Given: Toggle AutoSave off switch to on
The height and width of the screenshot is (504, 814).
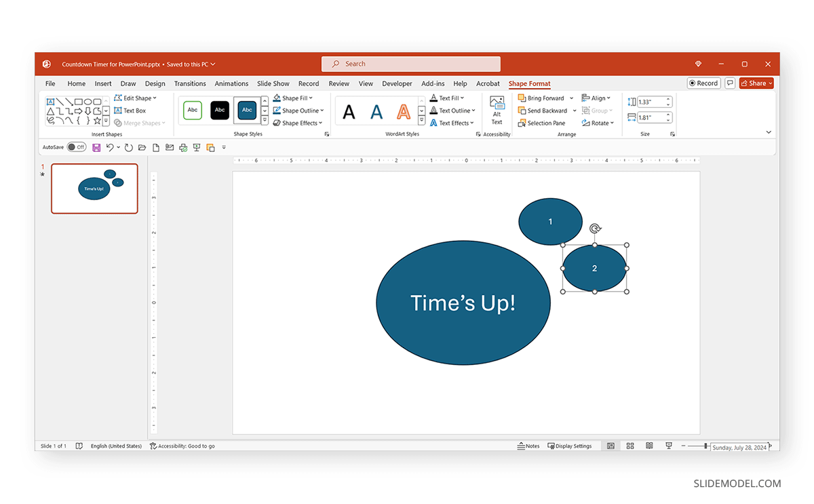Looking at the screenshot, I should [x=77, y=147].
